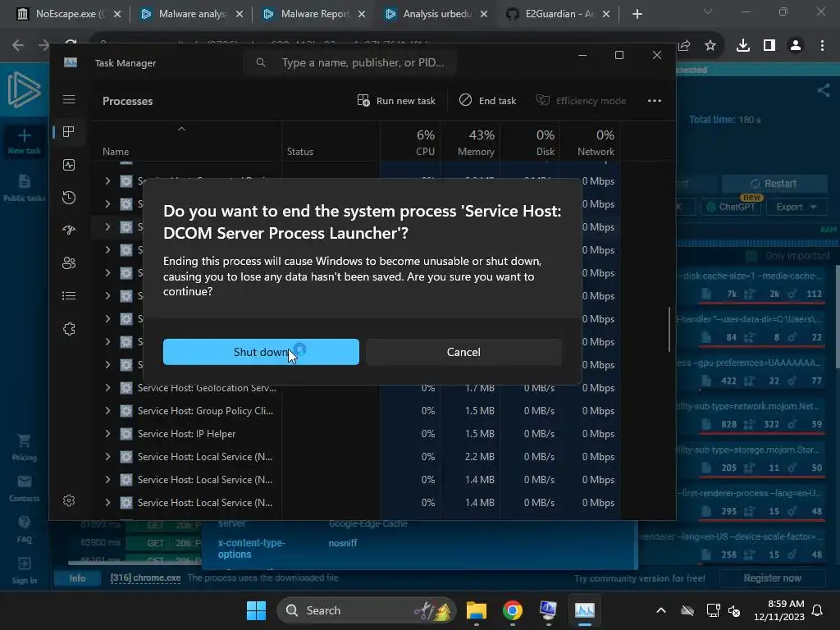Open Task Manager navigation hamburger menu
The width and height of the screenshot is (840, 630).
pos(69,99)
